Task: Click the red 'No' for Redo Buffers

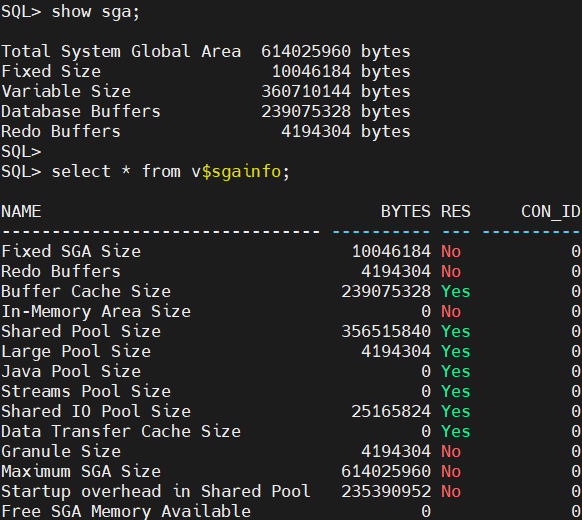Action: tap(451, 271)
